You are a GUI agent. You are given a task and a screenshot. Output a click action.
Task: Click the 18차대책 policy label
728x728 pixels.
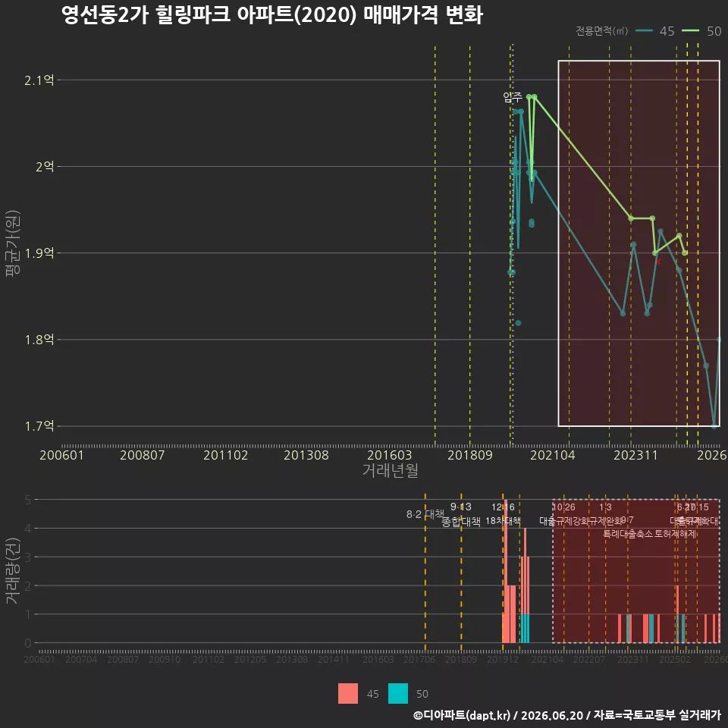point(503,521)
